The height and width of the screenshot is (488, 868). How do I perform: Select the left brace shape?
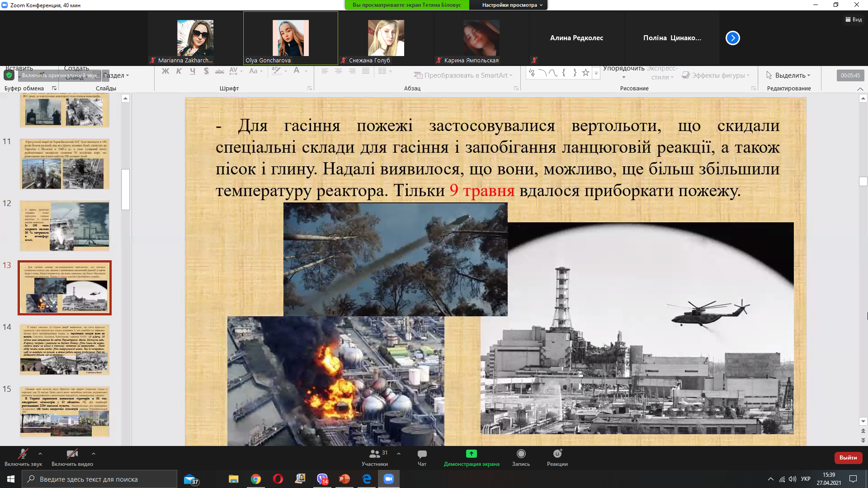(564, 72)
